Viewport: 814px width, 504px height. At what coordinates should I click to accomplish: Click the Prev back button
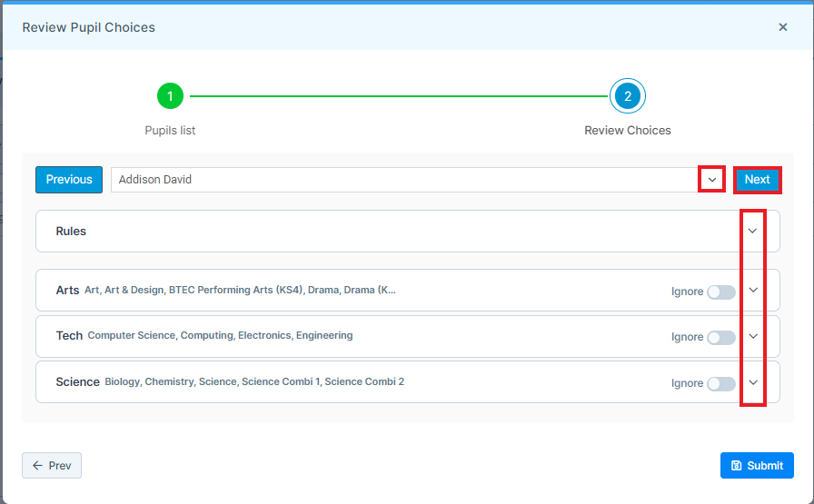(52, 466)
